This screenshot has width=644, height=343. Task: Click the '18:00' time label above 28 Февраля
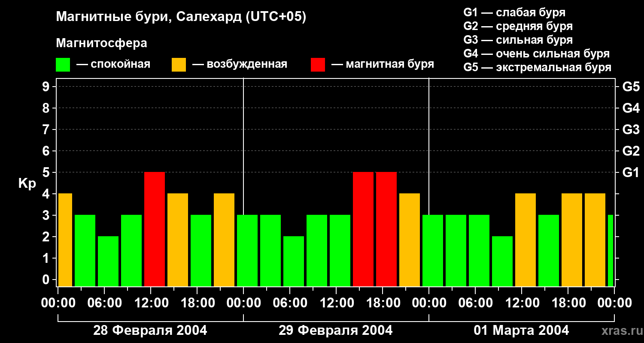(197, 303)
